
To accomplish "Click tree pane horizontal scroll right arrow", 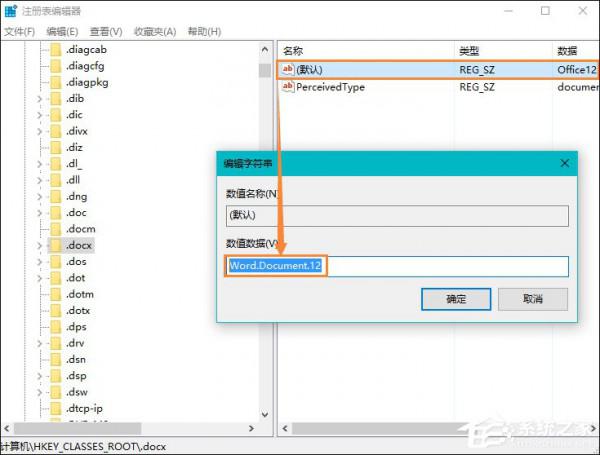I will pos(251,429).
